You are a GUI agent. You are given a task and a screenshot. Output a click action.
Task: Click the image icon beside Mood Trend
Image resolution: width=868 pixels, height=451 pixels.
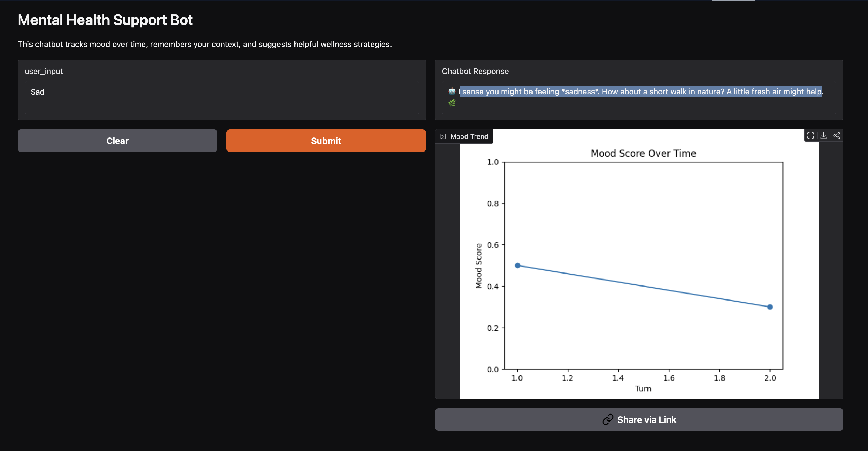pyautogui.click(x=443, y=136)
